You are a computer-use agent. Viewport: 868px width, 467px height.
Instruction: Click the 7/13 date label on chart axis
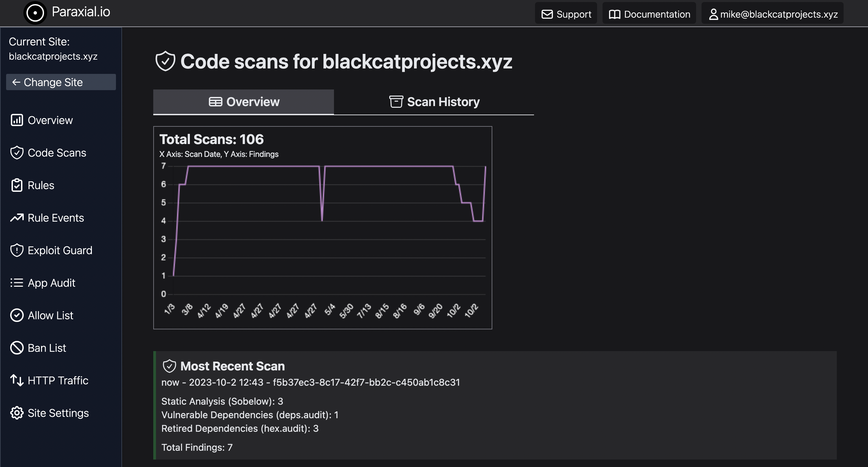[364, 311]
